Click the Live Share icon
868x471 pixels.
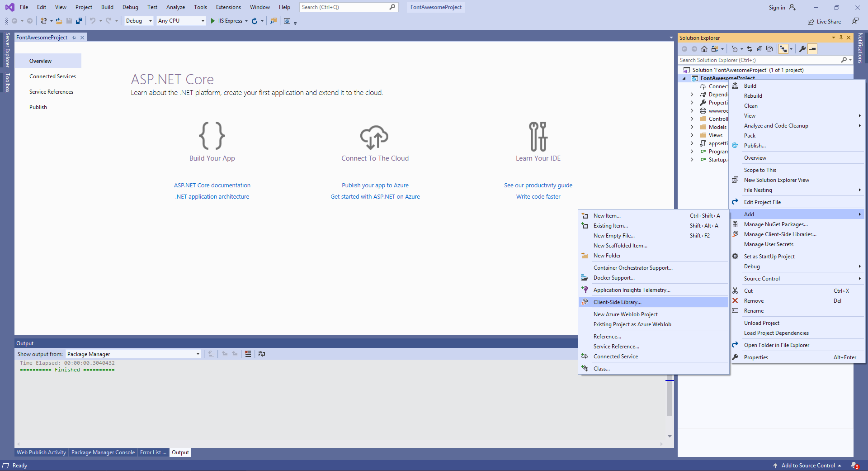[x=811, y=22]
